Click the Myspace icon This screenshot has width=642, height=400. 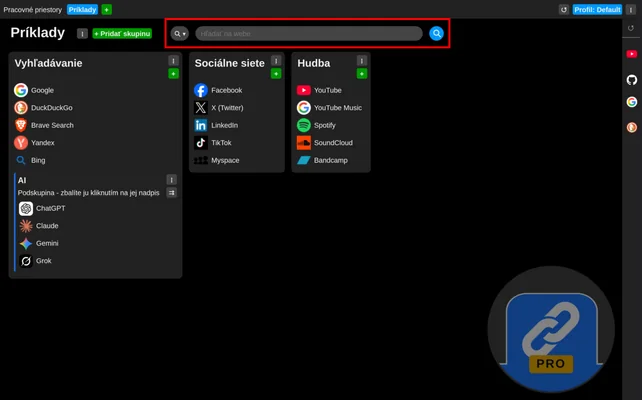tap(201, 160)
